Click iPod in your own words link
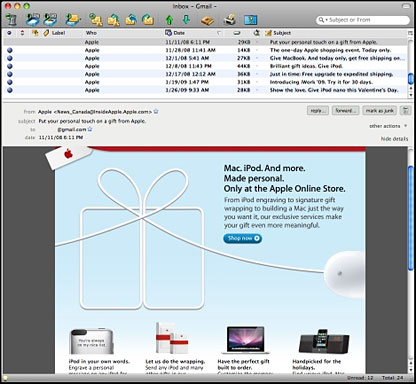Screen dimensions: 416x384 tap(99, 361)
